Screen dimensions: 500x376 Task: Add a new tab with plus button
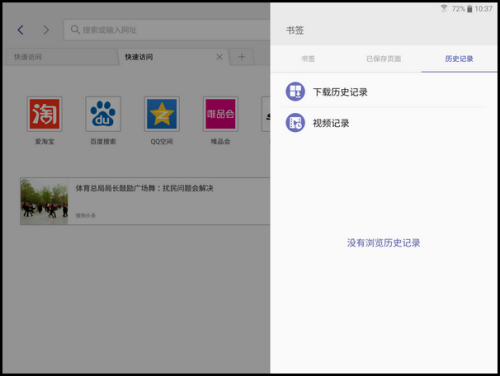coord(242,57)
